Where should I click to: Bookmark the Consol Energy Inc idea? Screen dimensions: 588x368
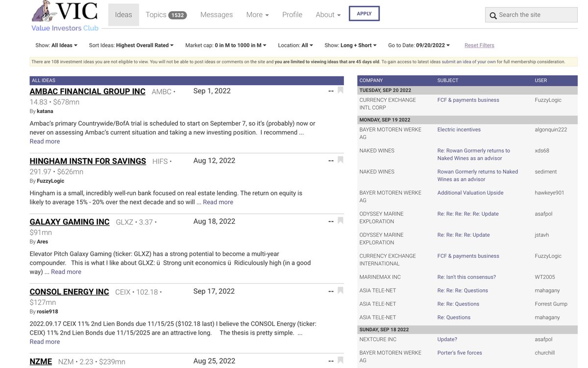tap(341, 291)
